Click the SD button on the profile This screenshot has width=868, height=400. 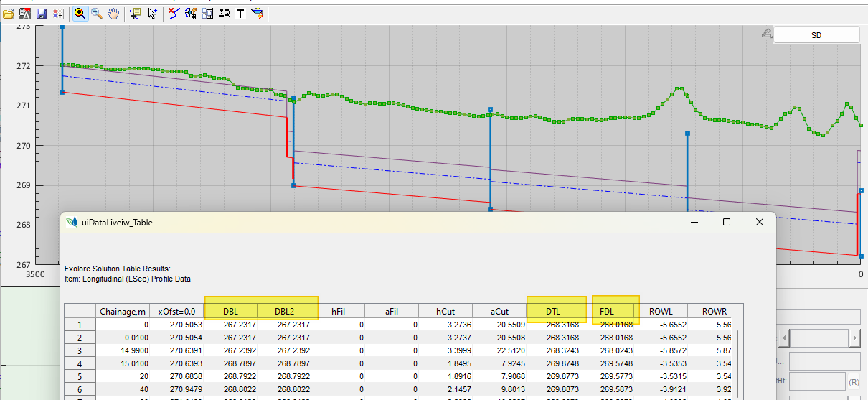click(816, 34)
